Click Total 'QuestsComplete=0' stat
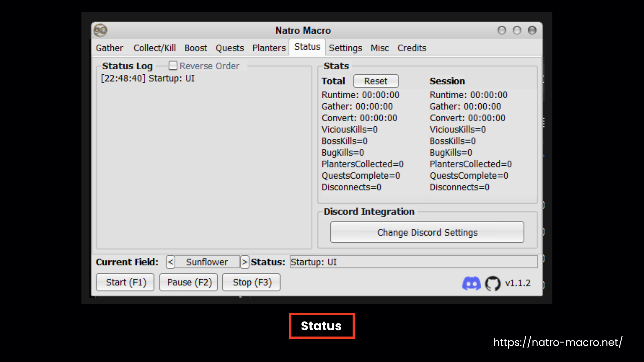The image size is (644, 362). coord(361,176)
